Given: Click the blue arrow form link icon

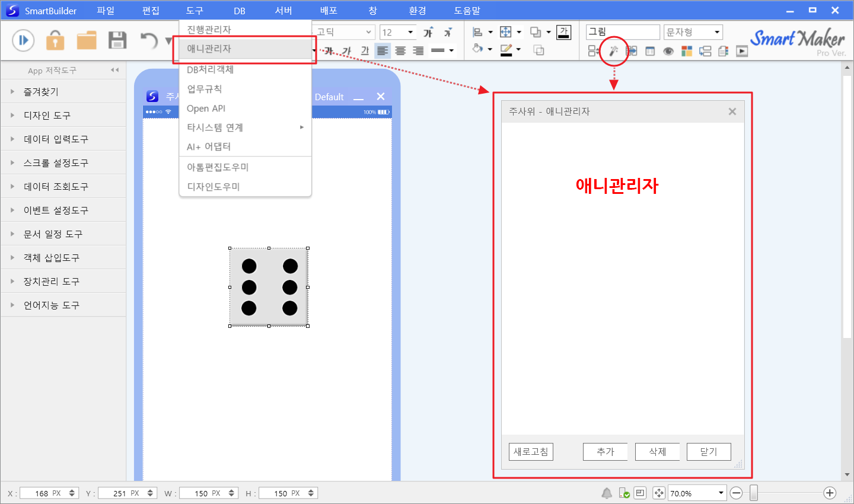Looking at the screenshot, I should tap(632, 51).
